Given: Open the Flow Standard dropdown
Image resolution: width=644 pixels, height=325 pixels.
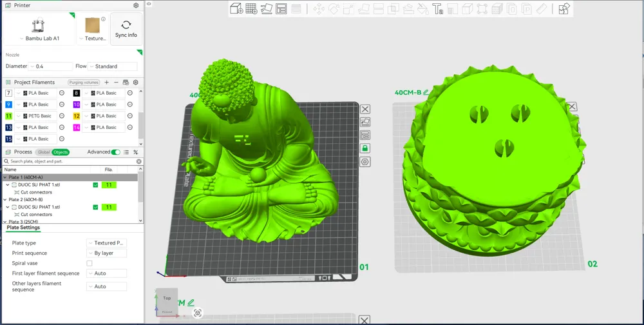Looking at the screenshot, I should (x=113, y=66).
